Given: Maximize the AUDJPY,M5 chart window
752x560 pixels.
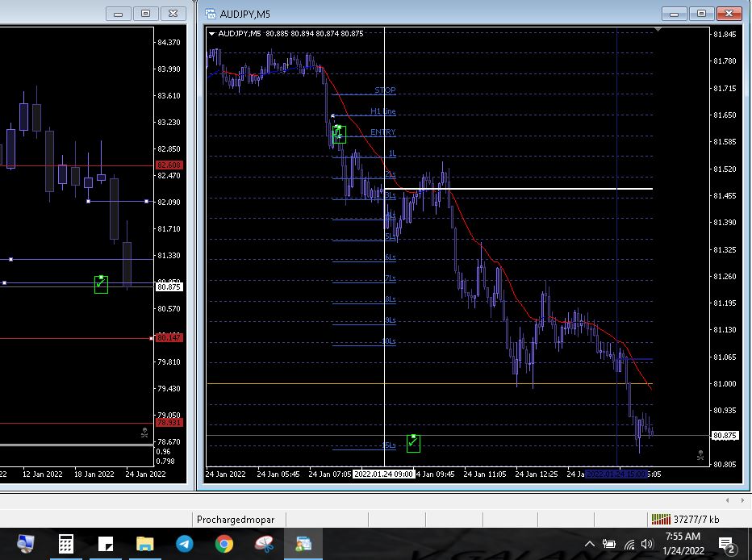Looking at the screenshot, I should tap(701, 14).
